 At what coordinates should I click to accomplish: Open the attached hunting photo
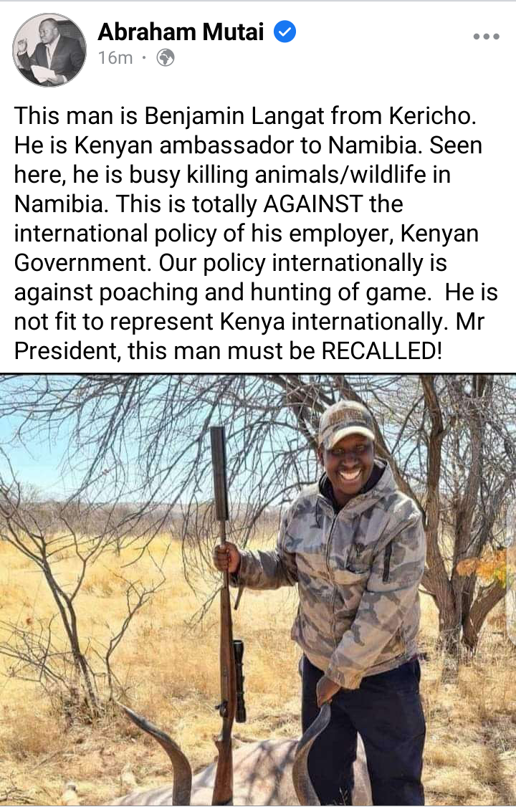[258, 589]
